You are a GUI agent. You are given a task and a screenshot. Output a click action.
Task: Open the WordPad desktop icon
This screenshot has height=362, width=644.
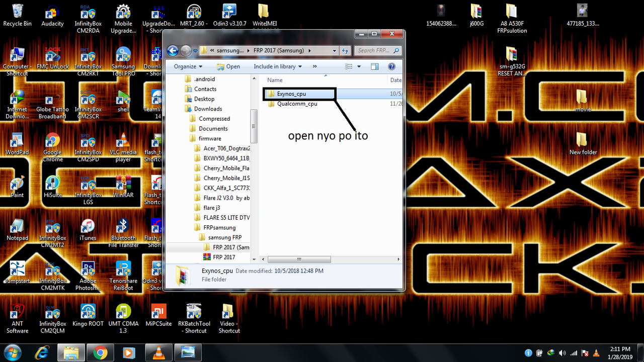pos(17,144)
